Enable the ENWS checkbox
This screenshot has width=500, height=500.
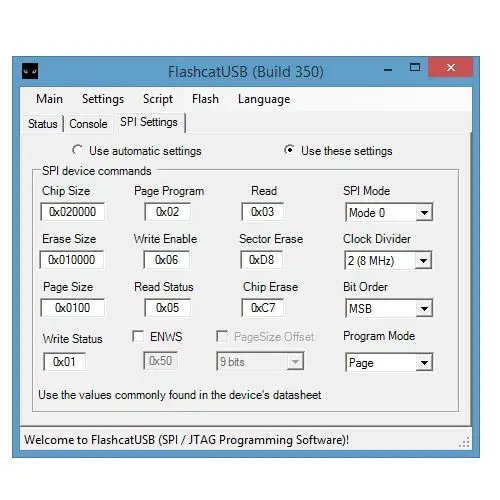[138, 336]
